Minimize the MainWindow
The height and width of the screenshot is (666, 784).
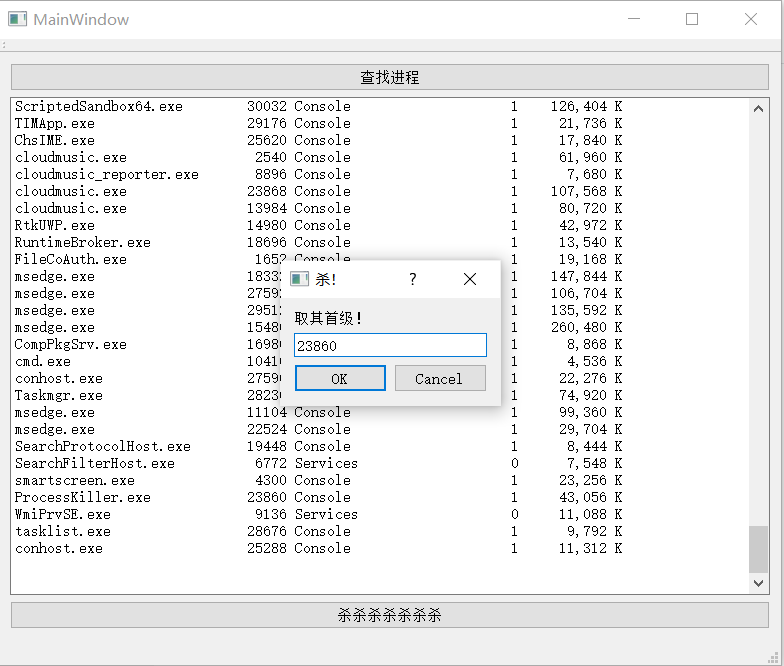tap(634, 19)
